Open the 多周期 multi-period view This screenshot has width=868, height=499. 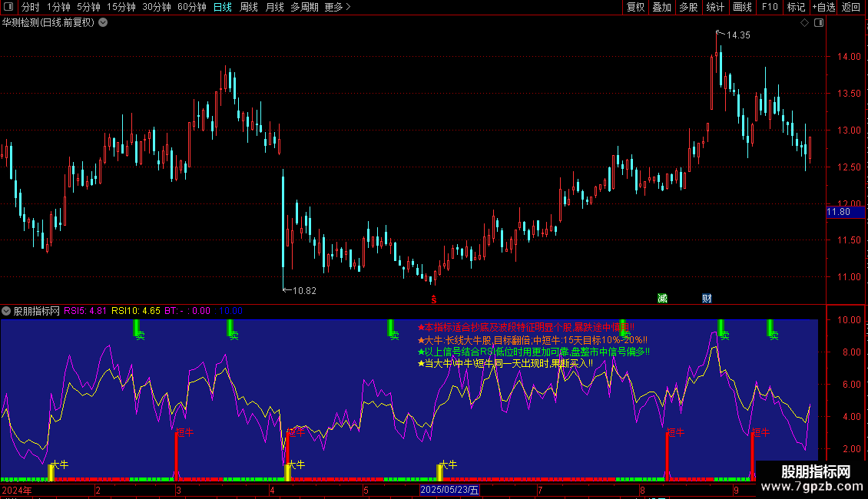click(304, 7)
